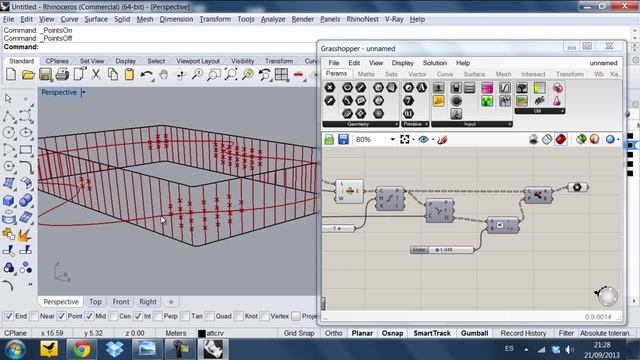Toggle the Point osnap checkbox
640x360 pixels.
click(x=62, y=316)
